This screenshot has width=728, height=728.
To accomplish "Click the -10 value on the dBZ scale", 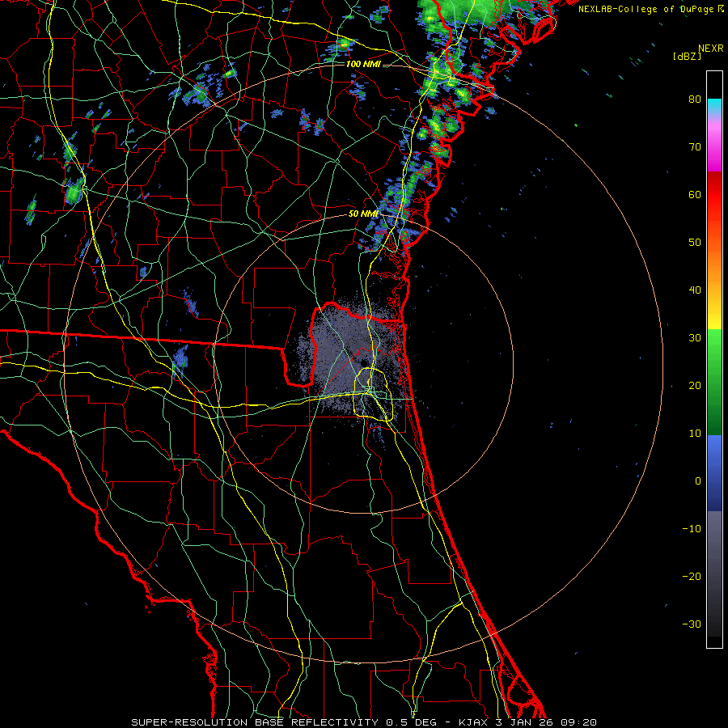I will [x=692, y=529].
